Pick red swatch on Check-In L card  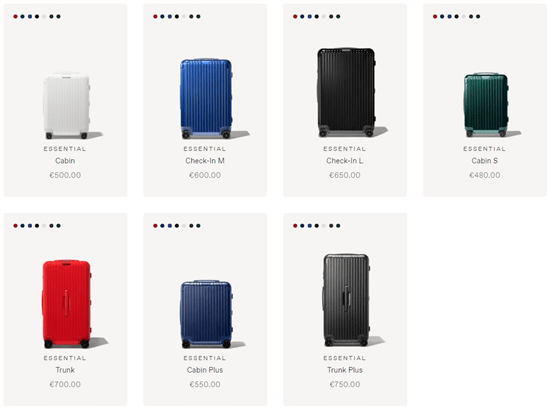pyautogui.click(x=295, y=17)
